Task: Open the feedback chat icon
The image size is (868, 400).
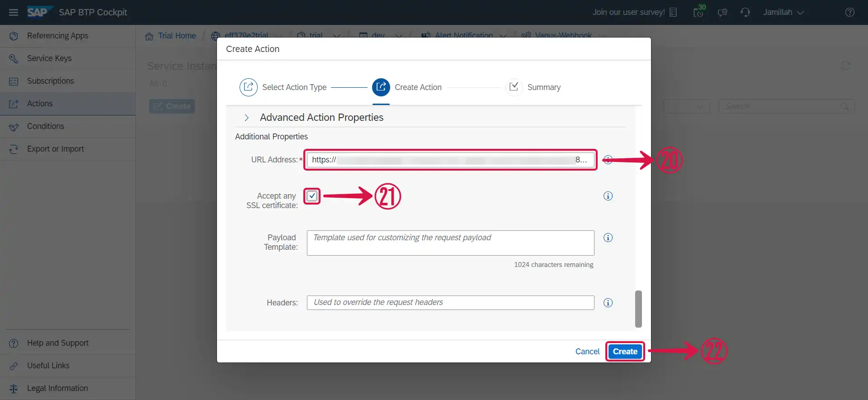Action: tap(722, 12)
